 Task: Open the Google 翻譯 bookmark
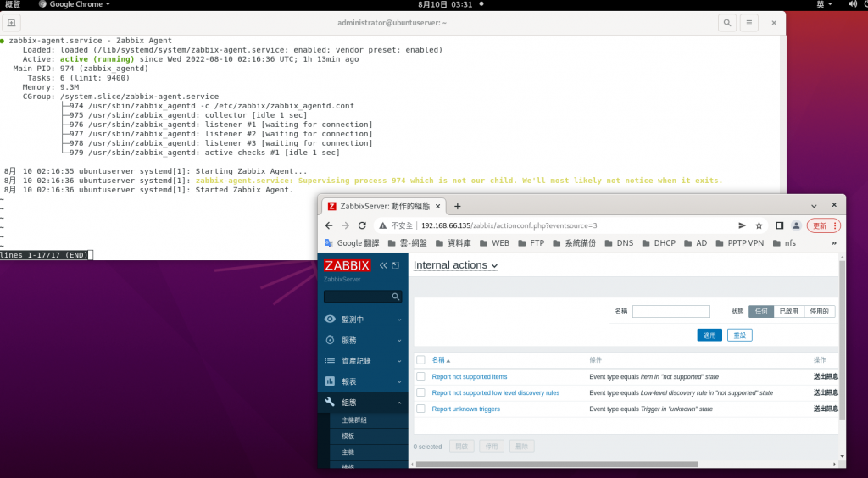pos(352,243)
